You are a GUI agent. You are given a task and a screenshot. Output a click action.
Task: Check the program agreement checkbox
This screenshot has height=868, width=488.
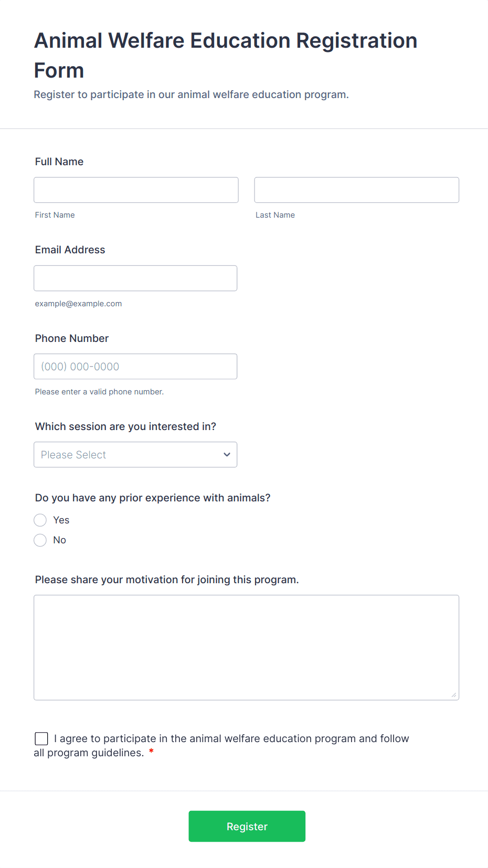(41, 738)
